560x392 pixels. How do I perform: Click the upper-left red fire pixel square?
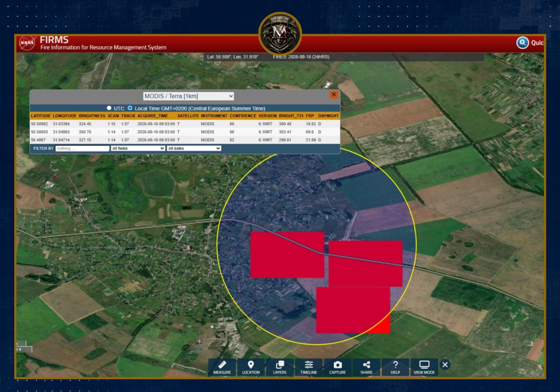(x=287, y=255)
